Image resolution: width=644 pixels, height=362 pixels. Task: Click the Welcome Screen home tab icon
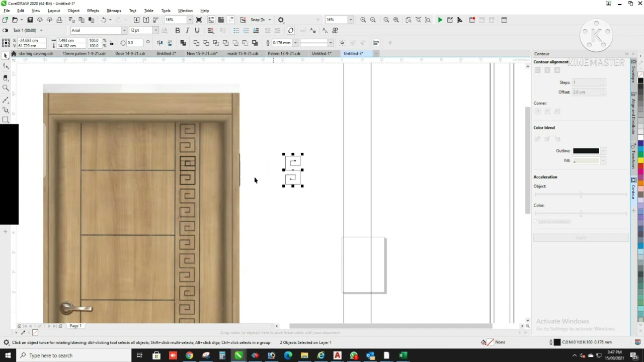point(14,53)
